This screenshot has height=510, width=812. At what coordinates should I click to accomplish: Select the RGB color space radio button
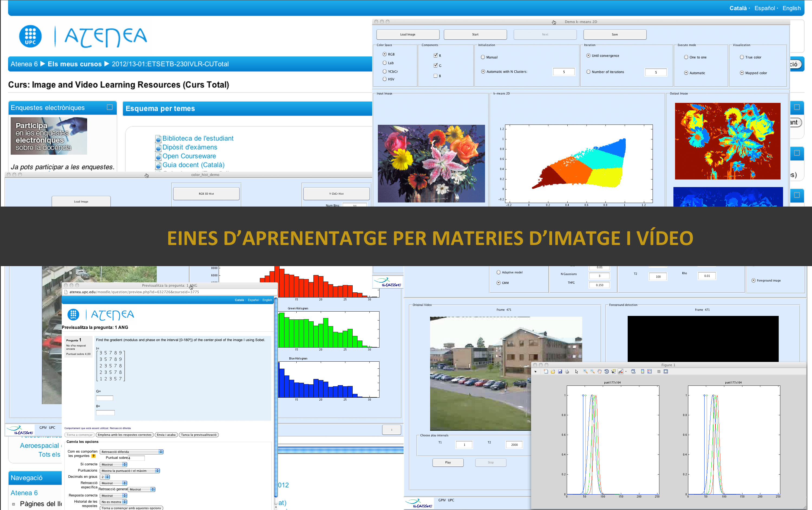tap(386, 54)
